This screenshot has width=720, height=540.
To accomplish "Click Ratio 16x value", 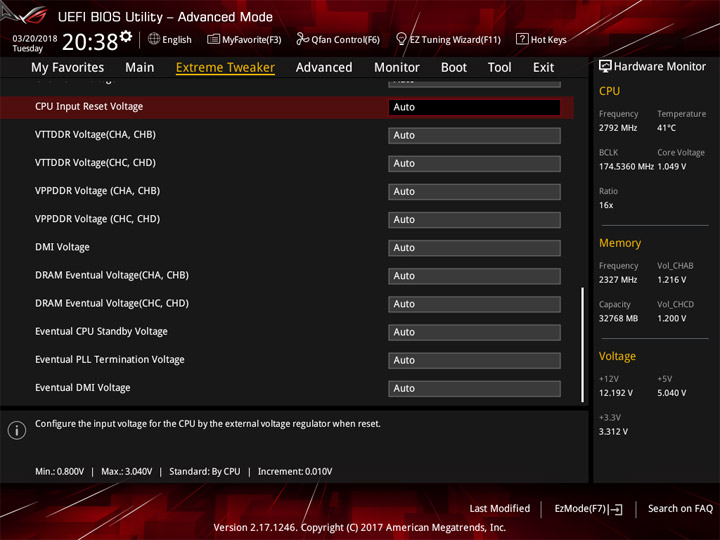I will click(606, 205).
